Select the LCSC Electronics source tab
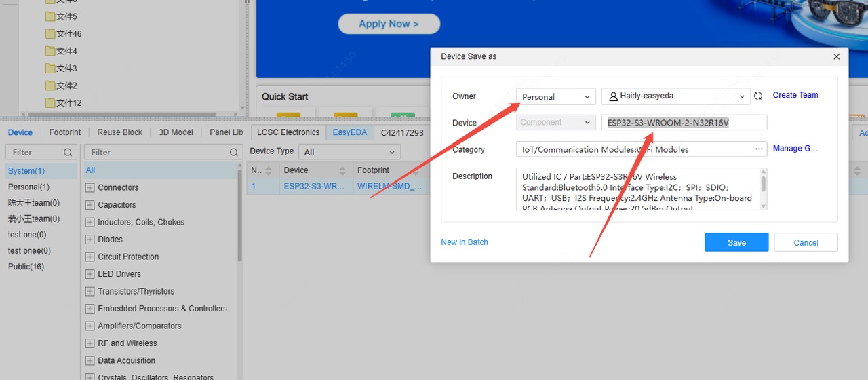The width and height of the screenshot is (868, 380). (x=288, y=132)
